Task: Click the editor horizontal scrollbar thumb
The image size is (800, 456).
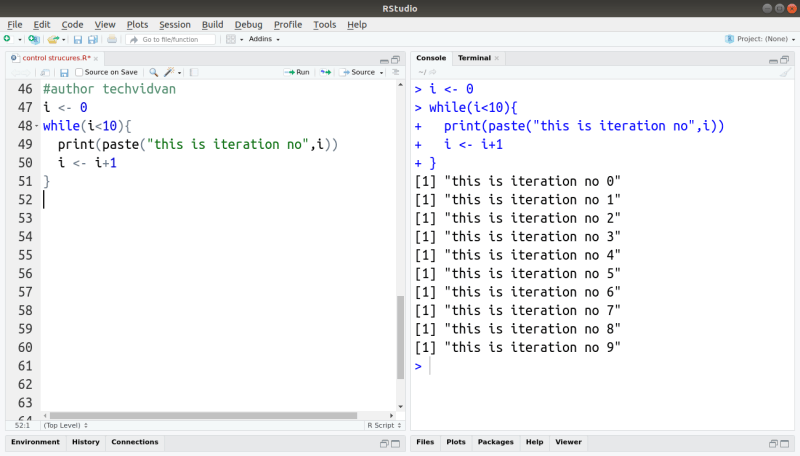Action: click(203, 416)
